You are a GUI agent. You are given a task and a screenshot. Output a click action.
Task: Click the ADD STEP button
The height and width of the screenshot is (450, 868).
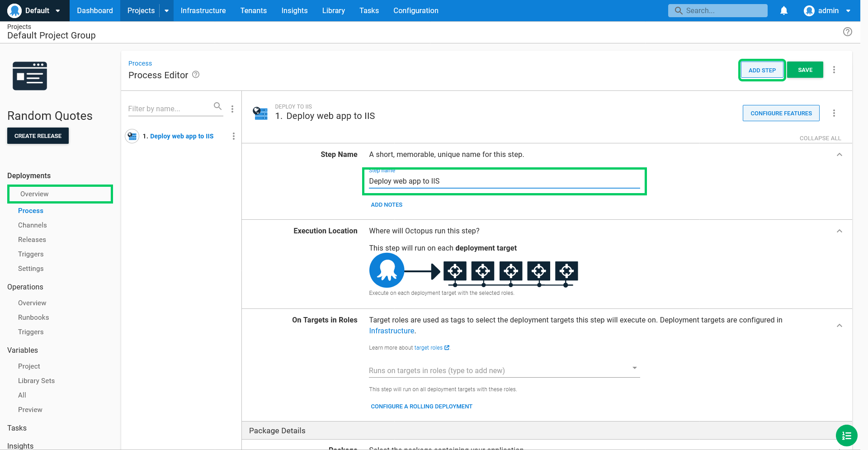pos(762,70)
